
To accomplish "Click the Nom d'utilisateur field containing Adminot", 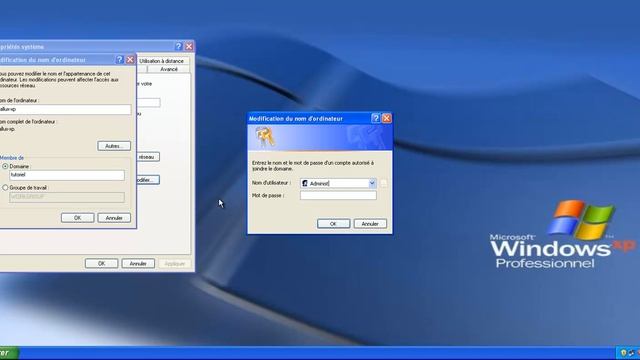I will (x=338, y=183).
